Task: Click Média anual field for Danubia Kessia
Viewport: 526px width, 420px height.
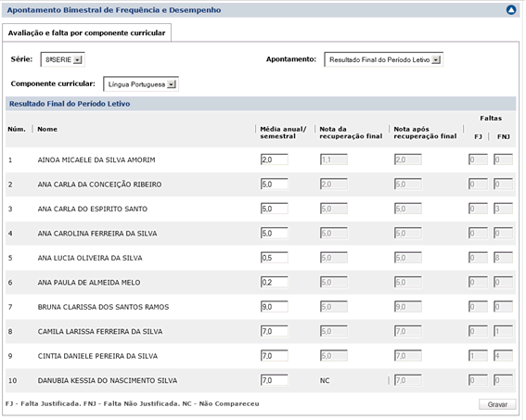Action: pos(274,380)
